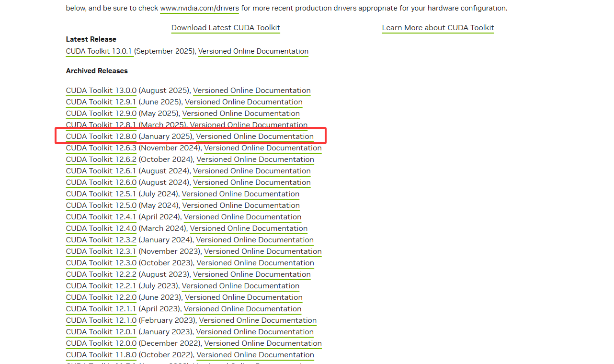614x364 pixels.
Task: Open CUDA Toolkit 13.0.1 latest release
Action: point(99,51)
